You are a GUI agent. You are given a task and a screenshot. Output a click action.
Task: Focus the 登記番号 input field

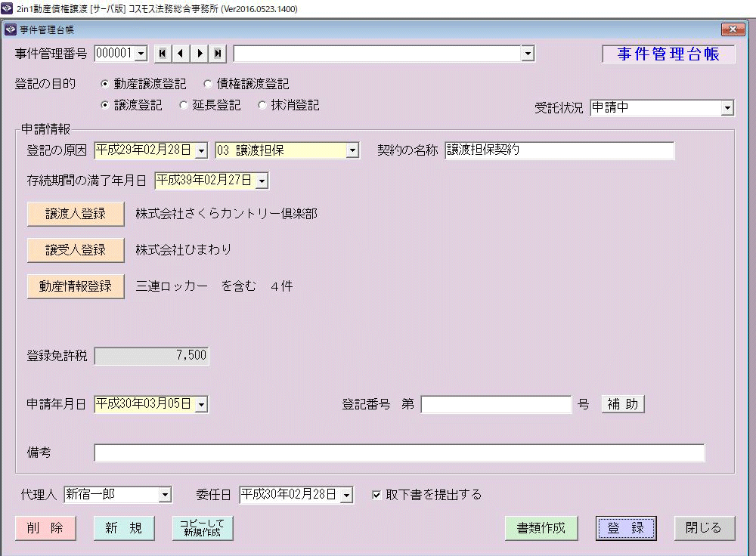tap(496, 405)
